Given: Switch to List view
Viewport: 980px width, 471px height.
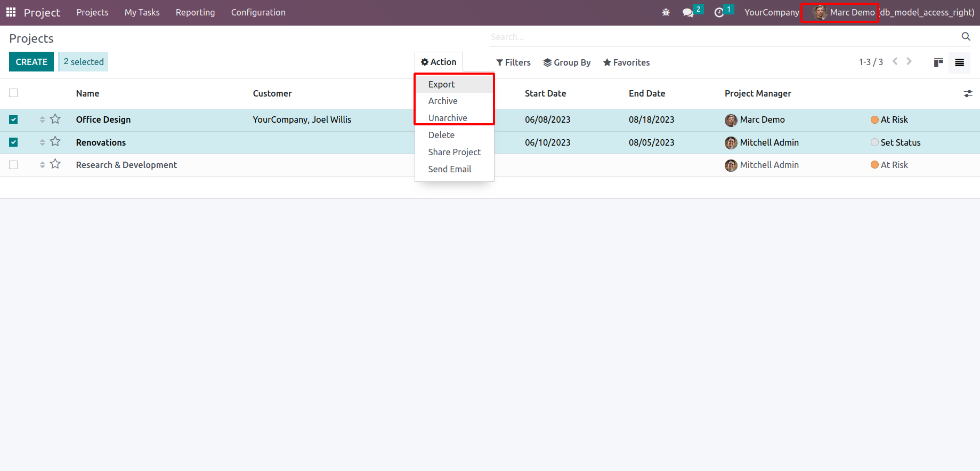Looking at the screenshot, I should (959, 62).
